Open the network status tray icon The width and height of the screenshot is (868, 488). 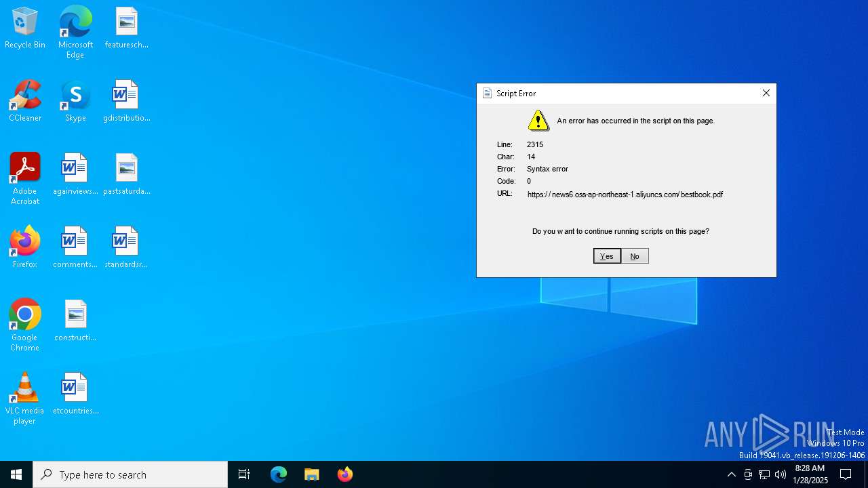(764, 474)
